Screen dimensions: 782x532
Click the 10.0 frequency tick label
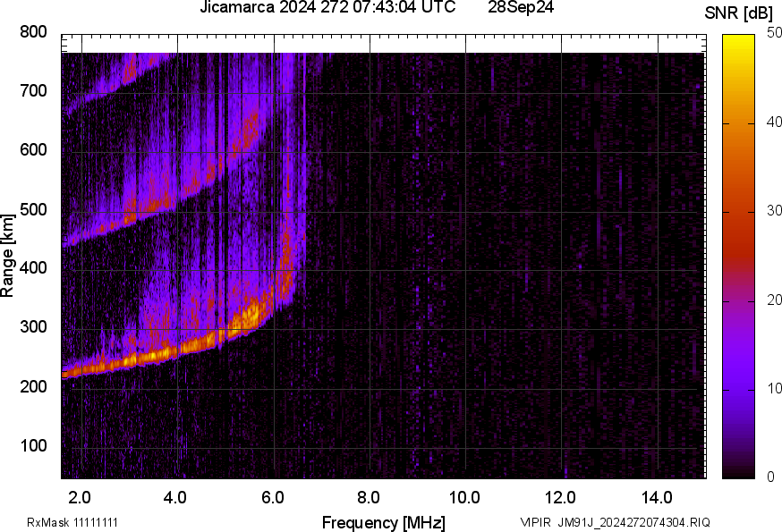click(464, 497)
